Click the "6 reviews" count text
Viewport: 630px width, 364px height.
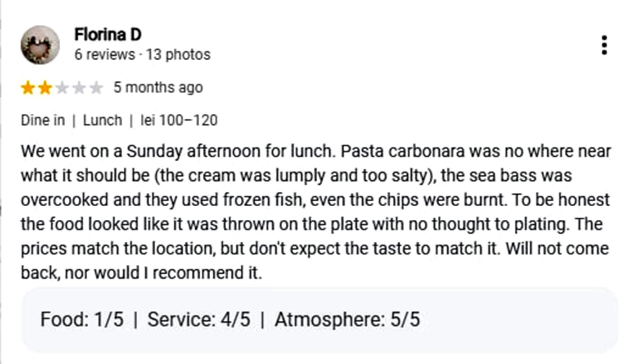click(x=104, y=55)
